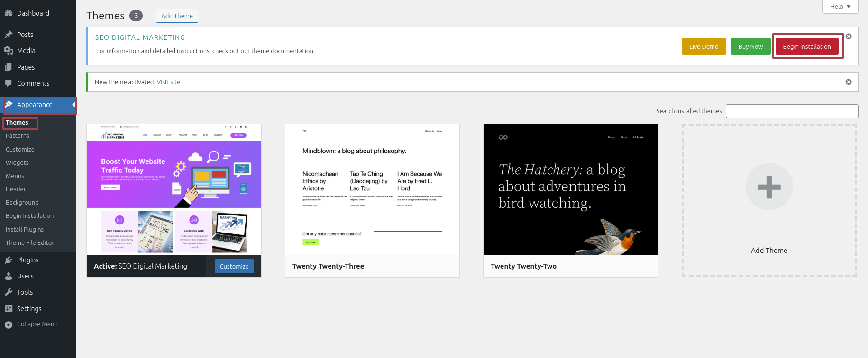This screenshot has width=868, height=358.
Task: Click the Settings sliders icon
Action: [9, 309]
